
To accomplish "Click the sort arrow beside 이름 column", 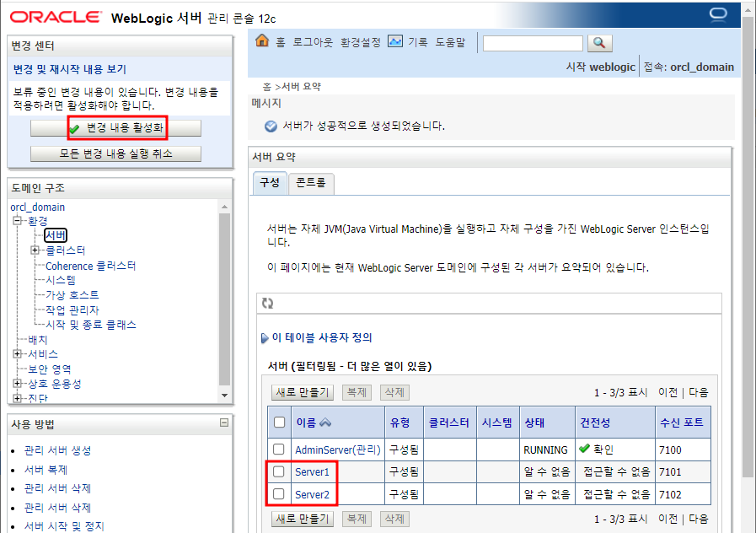I will (325, 423).
